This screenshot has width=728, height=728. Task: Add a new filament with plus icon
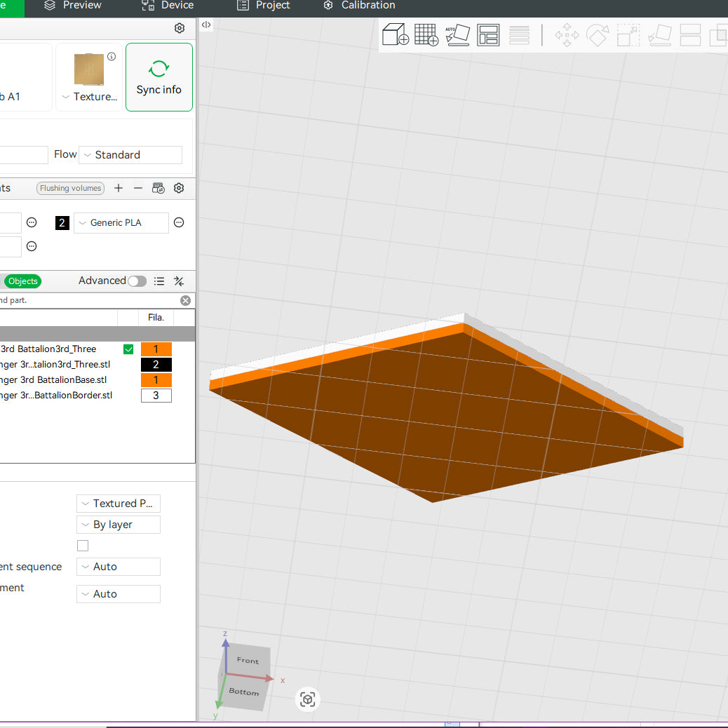(x=119, y=188)
